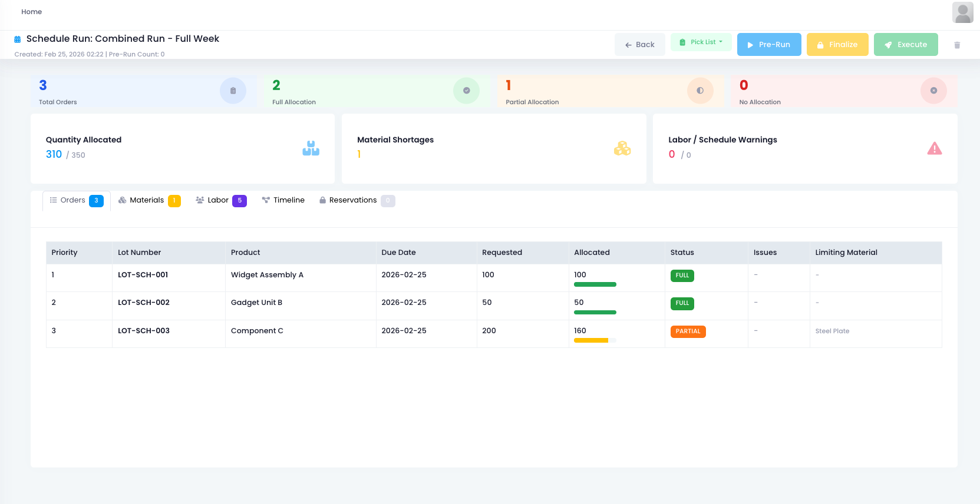Click the FULL badge for Widget Assembly A
980x504 pixels.
(682, 276)
